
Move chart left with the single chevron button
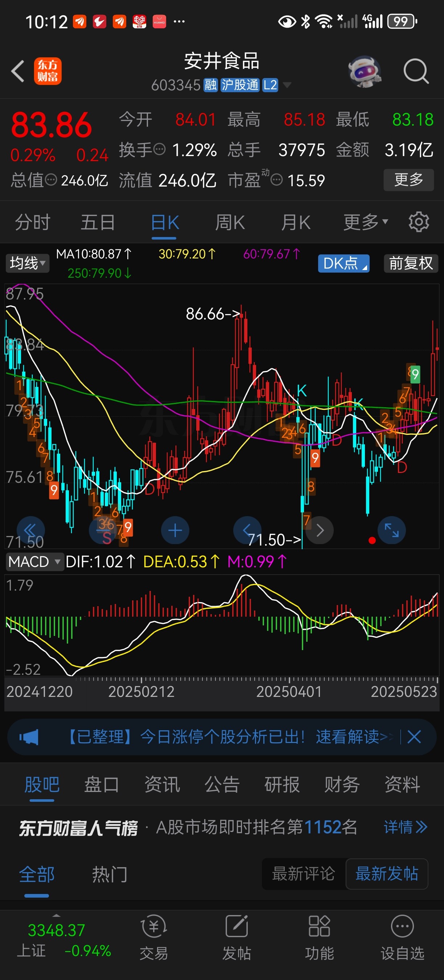point(247,530)
